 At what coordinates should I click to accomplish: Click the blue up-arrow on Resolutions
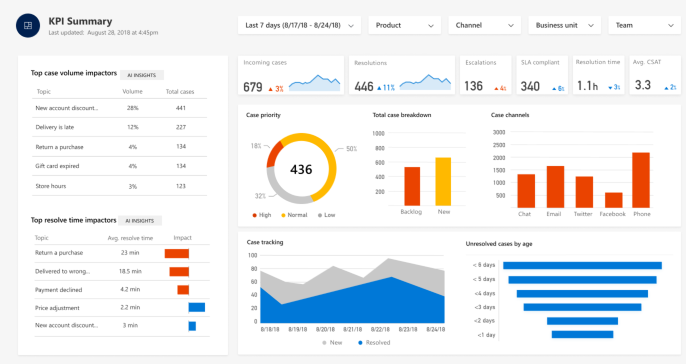click(379, 88)
